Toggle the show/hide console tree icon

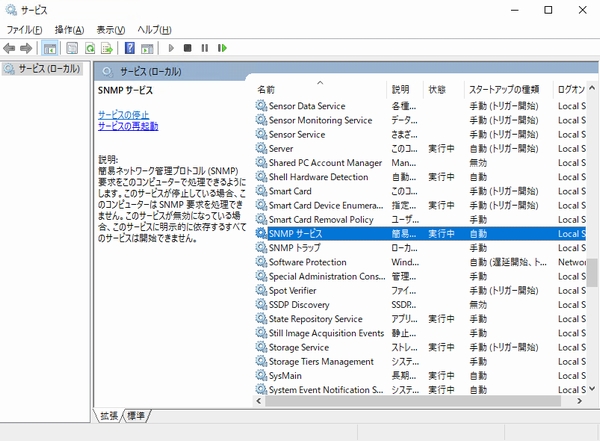click(x=50, y=48)
